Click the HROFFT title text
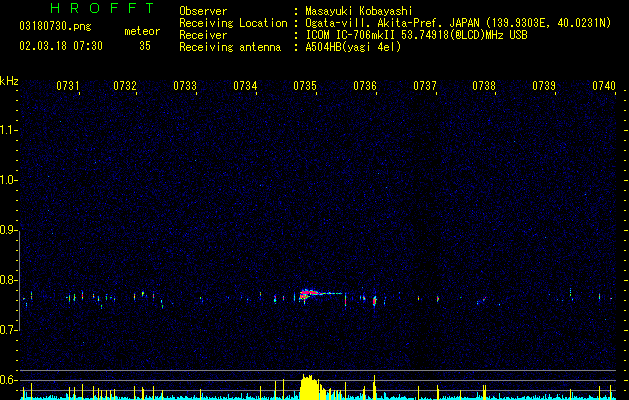 pyautogui.click(x=102, y=8)
